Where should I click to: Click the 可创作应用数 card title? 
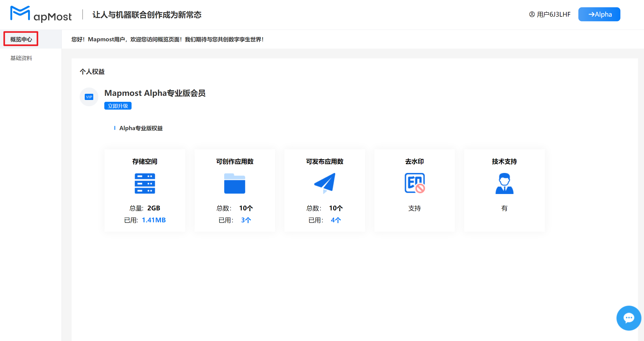coord(235,162)
